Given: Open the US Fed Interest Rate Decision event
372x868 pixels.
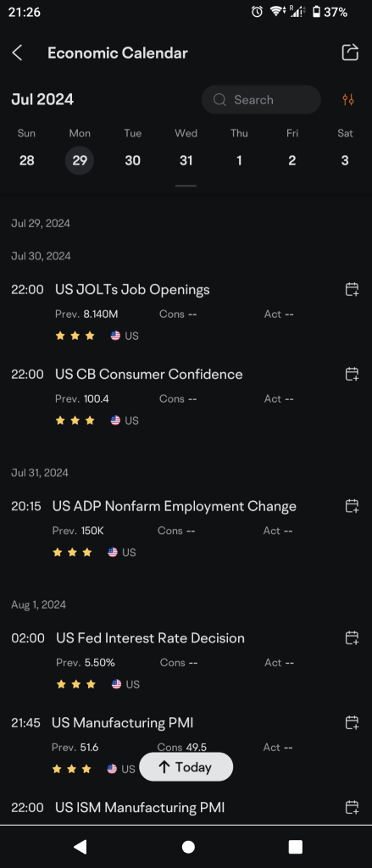Looking at the screenshot, I should 150,638.
